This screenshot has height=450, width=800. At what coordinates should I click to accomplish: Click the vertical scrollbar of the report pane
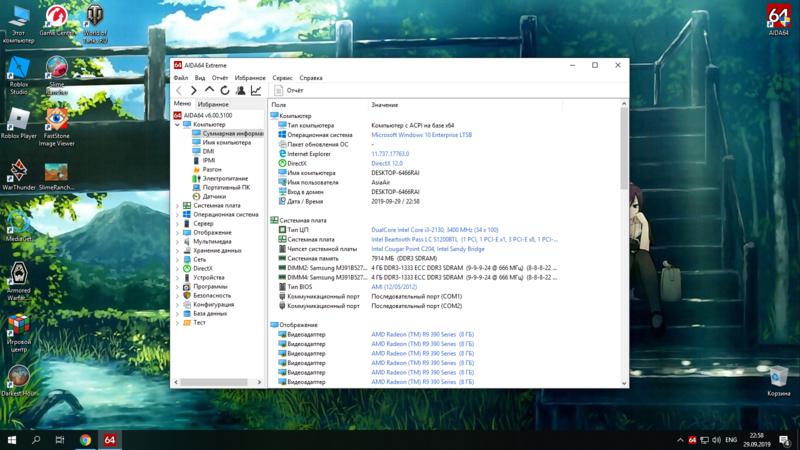tap(624, 243)
